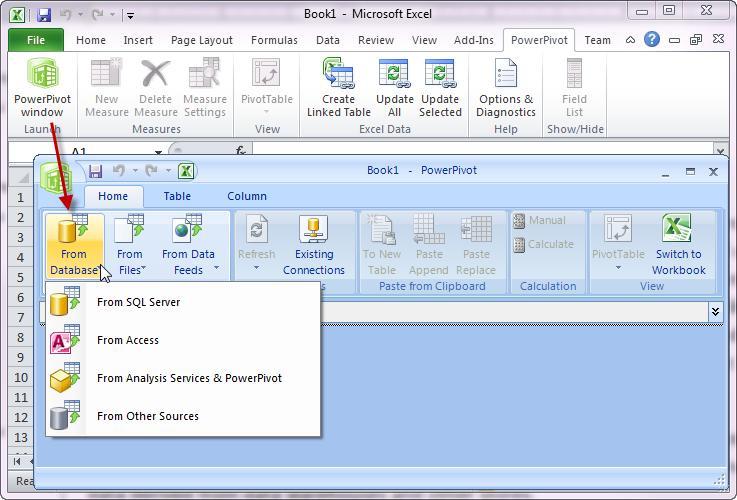
Task: Click Undo in PowerPivot quick access toolbar
Action: (x=119, y=171)
